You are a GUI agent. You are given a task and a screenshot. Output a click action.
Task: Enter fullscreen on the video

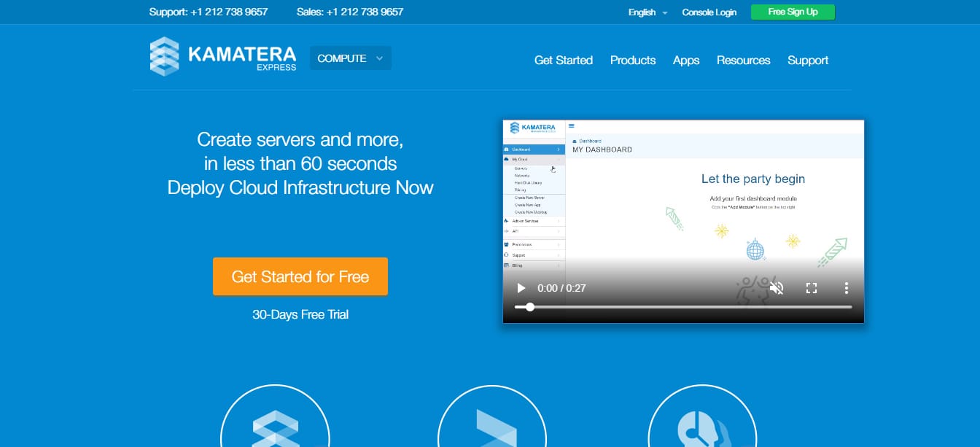[x=812, y=288]
